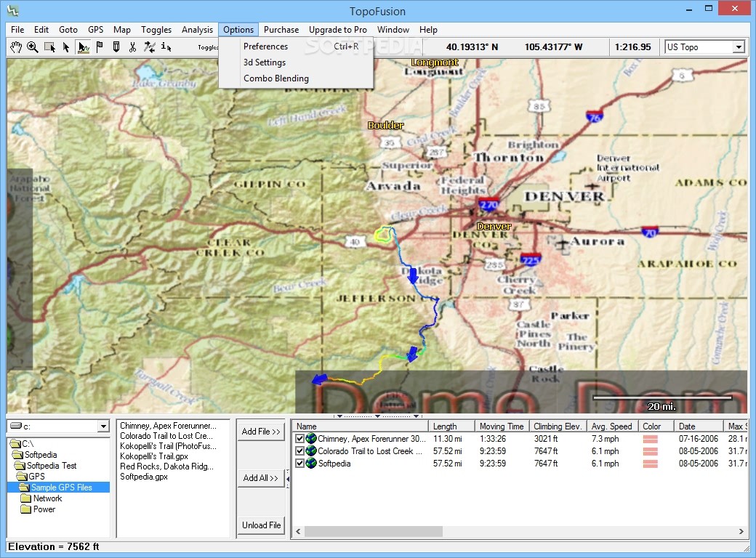Select the info pointer tool
The image size is (756, 558).
(x=166, y=46)
